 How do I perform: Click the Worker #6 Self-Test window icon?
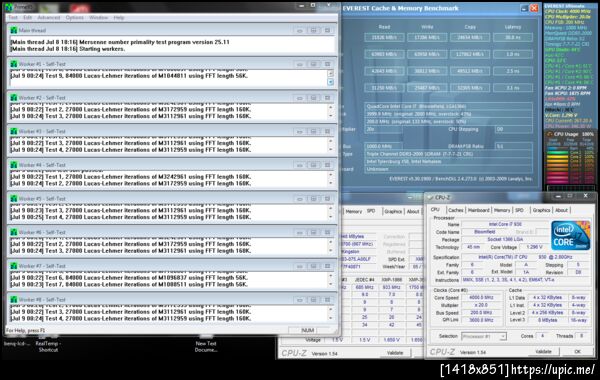[14, 232]
